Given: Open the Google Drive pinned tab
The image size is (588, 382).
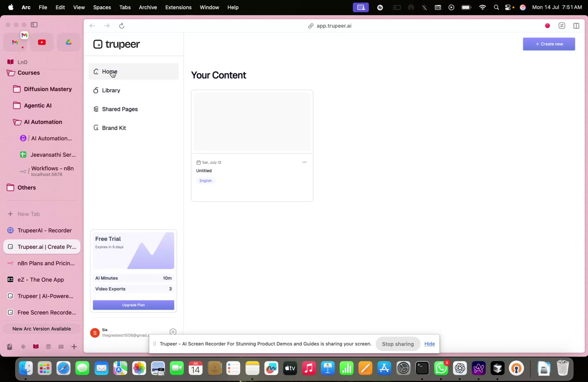Looking at the screenshot, I should (x=68, y=42).
